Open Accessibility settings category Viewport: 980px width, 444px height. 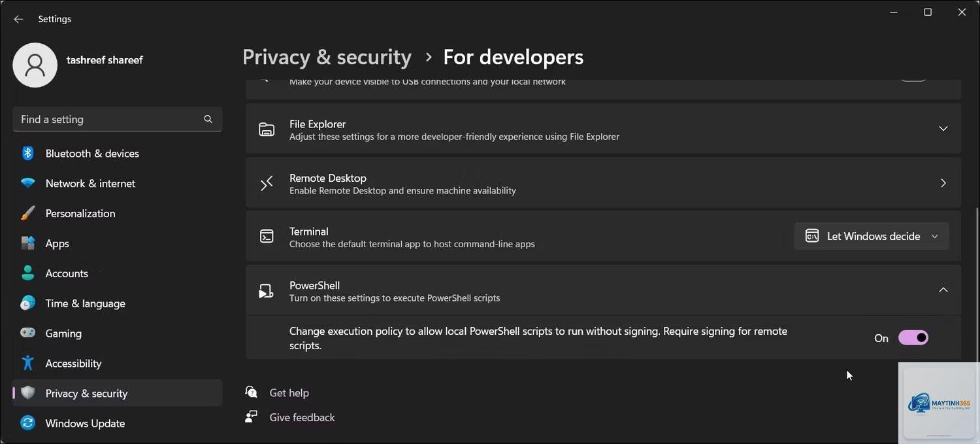(118, 363)
